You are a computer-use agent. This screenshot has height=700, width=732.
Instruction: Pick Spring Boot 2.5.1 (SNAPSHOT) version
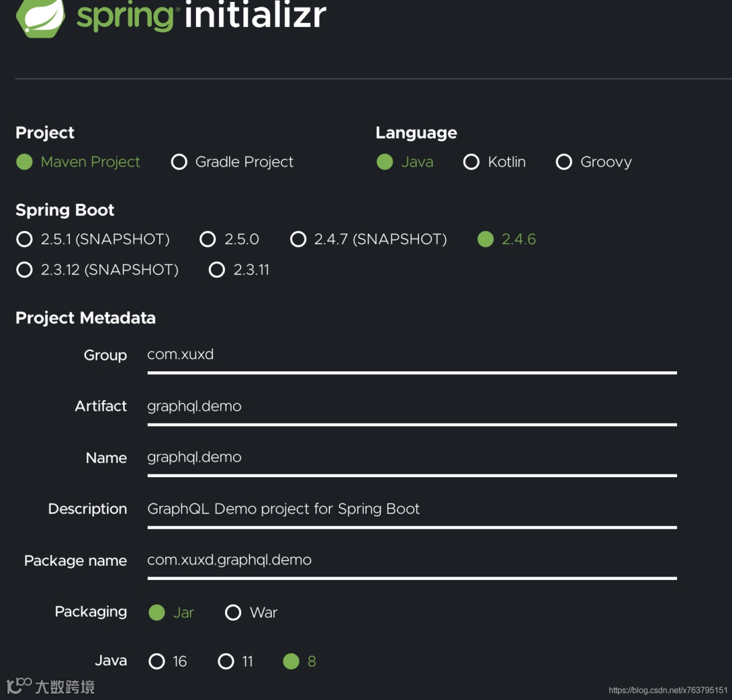click(24, 239)
